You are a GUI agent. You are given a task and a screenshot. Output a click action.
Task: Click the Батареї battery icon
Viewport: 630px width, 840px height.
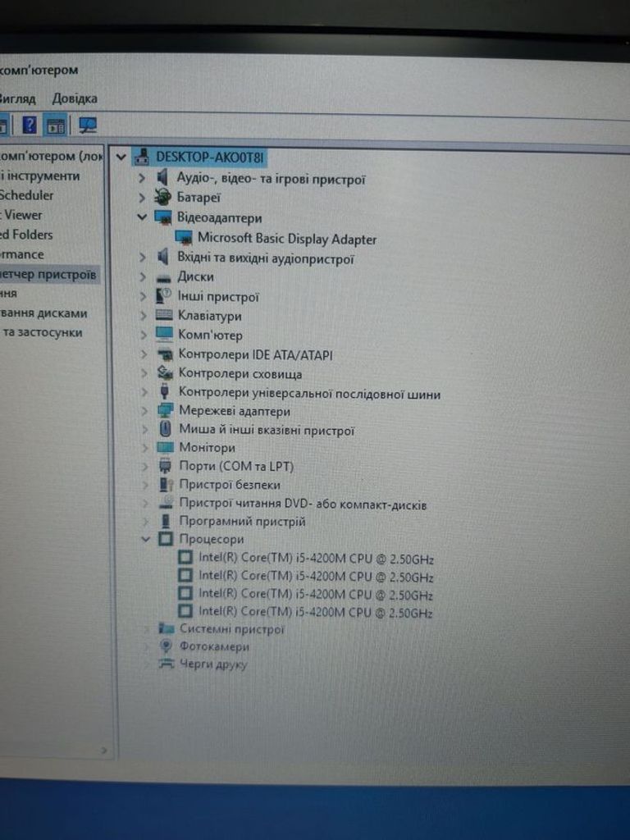click(162, 197)
